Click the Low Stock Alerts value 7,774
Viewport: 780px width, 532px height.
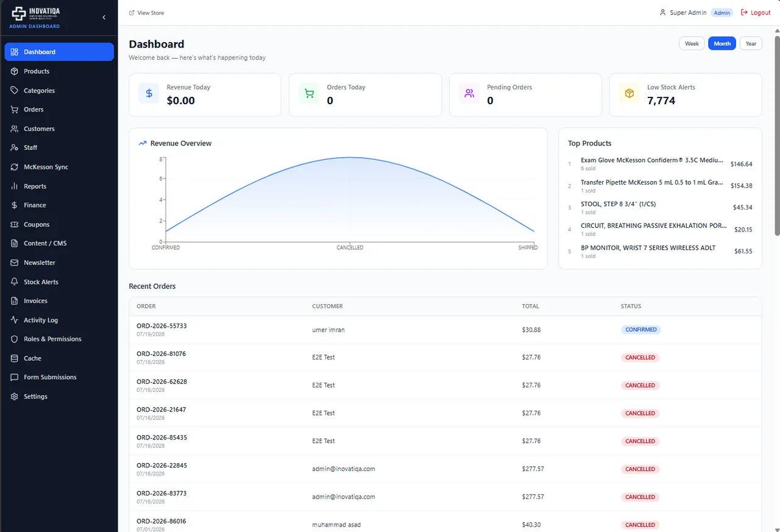pos(661,101)
